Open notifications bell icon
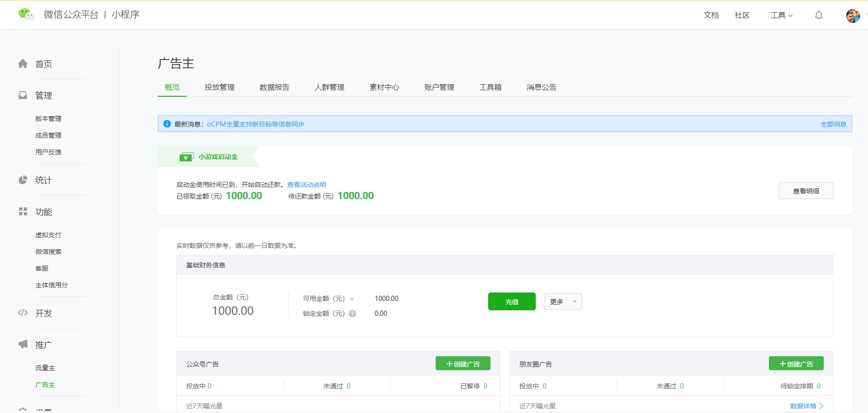This screenshot has width=868, height=413. tap(819, 15)
